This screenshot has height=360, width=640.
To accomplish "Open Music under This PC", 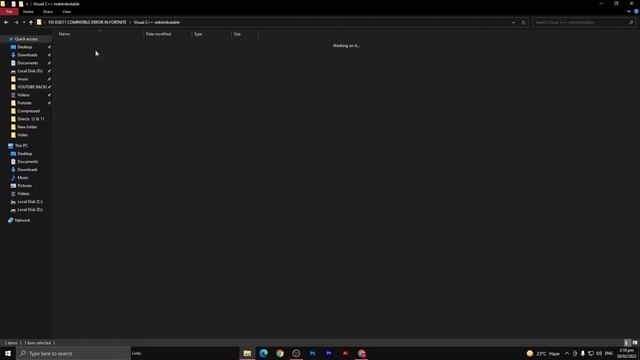I will (22, 178).
